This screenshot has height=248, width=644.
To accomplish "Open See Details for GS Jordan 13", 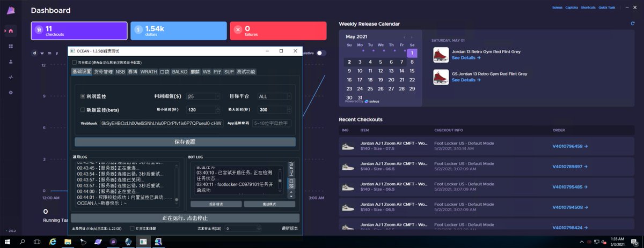I will pyautogui.click(x=466, y=80).
